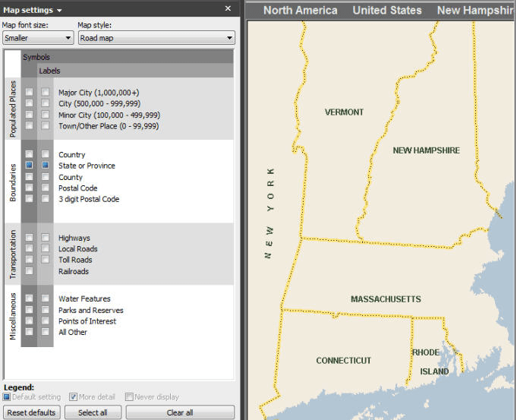This screenshot has height=420, width=517.
Task: Enable Points of Interest labels checkbox
Action: click(46, 321)
